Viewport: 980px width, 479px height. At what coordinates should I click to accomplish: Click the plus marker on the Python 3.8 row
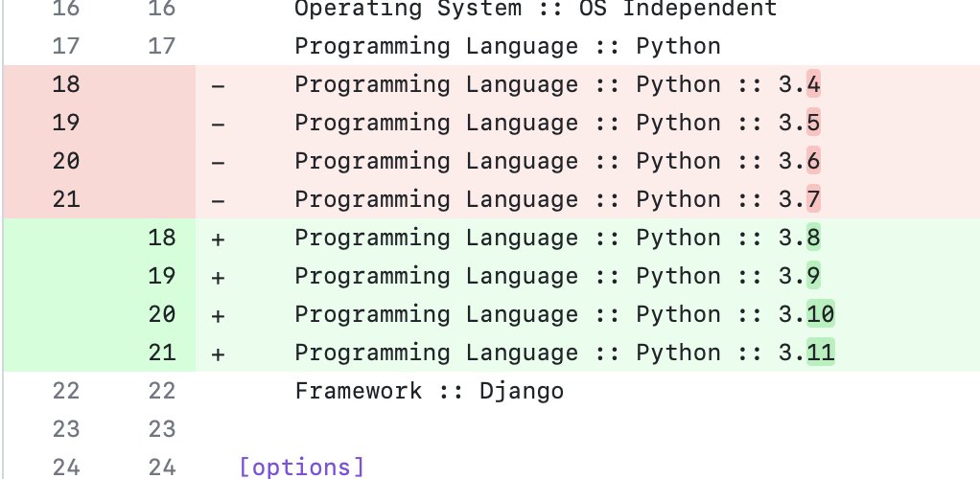tap(218, 239)
